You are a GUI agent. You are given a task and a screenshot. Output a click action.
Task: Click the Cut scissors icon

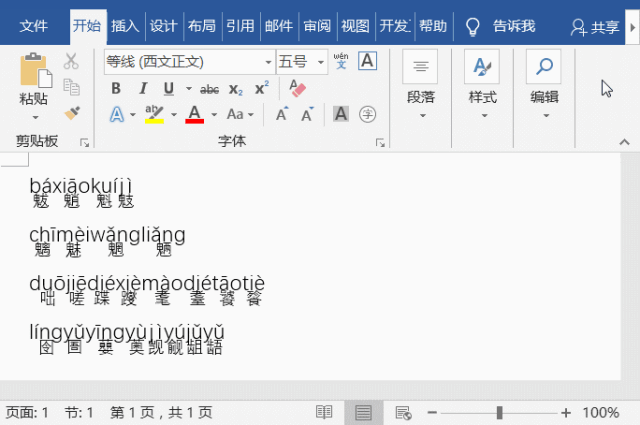pos(71,62)
